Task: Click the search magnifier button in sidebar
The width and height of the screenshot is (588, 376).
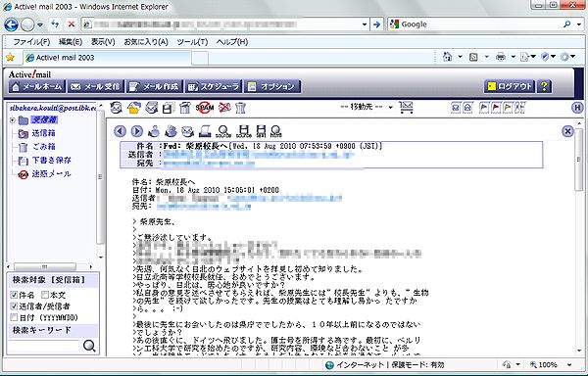Action: pos(89,346)
